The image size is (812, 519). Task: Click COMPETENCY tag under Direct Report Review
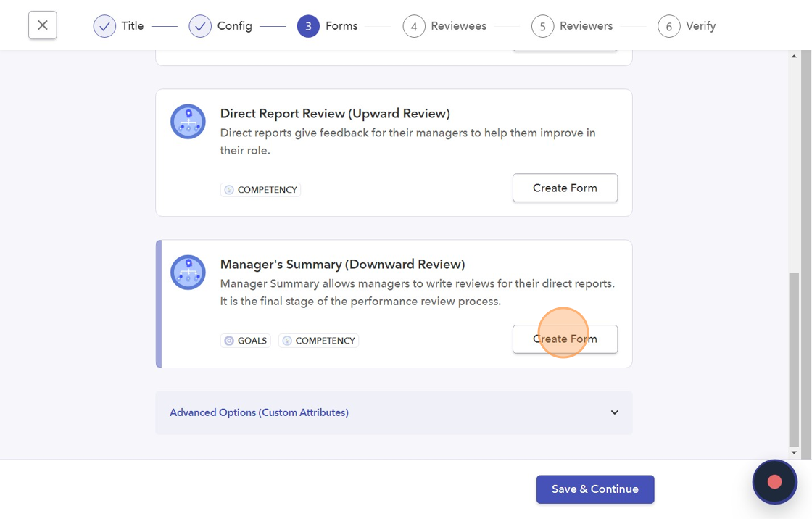coord(260,190)
